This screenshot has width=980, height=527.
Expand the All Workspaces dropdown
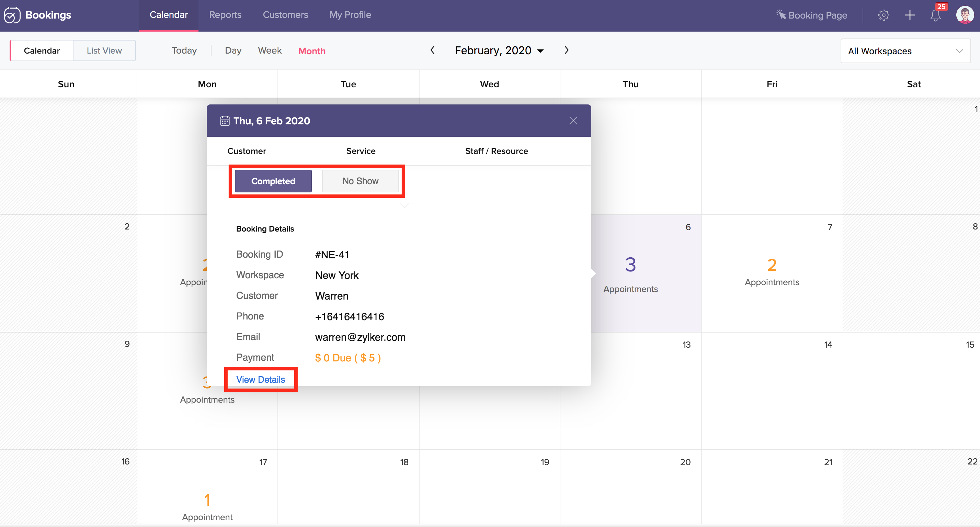pos(905,51)
